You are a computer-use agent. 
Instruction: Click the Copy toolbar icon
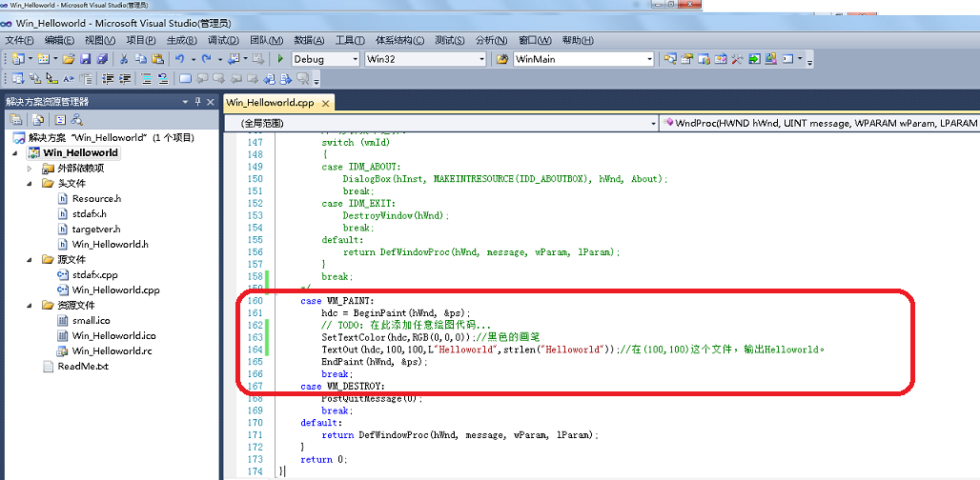pos(141,59)
